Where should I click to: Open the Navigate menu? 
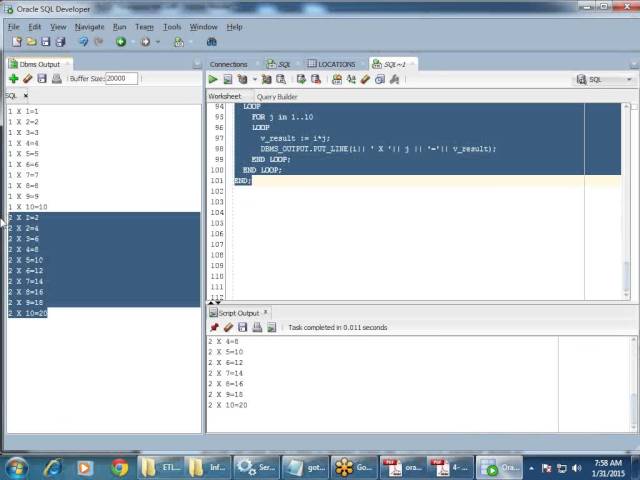[x=89, y=27]
